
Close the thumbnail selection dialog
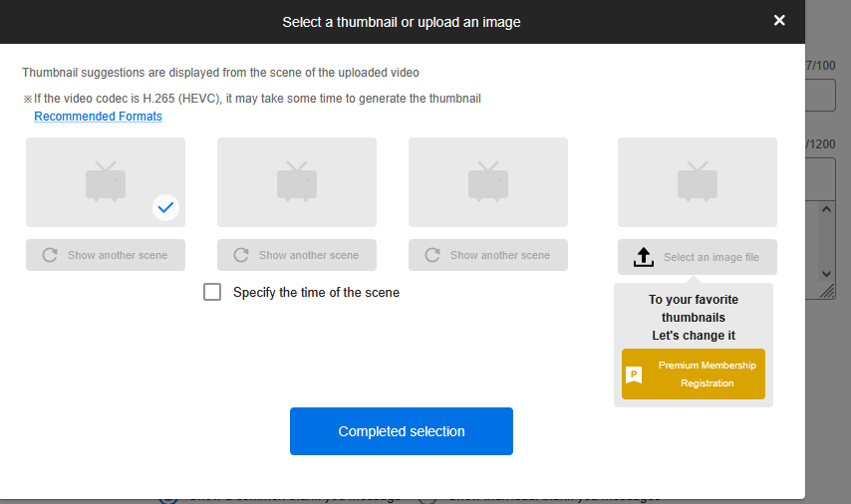779,21
